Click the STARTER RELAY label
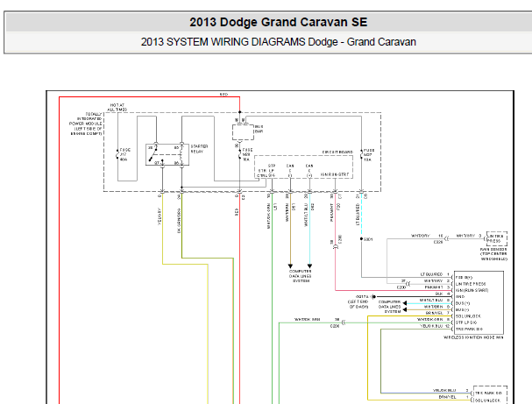 (199, 149)
